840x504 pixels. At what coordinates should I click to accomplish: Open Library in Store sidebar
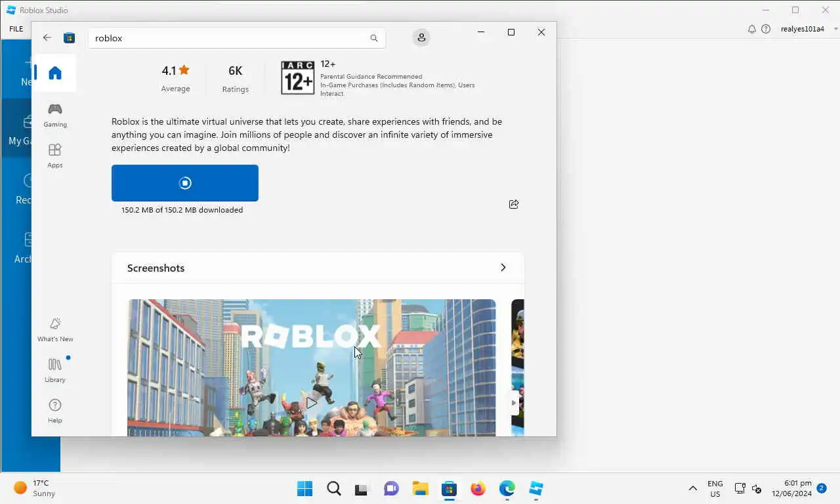point(55,370)
